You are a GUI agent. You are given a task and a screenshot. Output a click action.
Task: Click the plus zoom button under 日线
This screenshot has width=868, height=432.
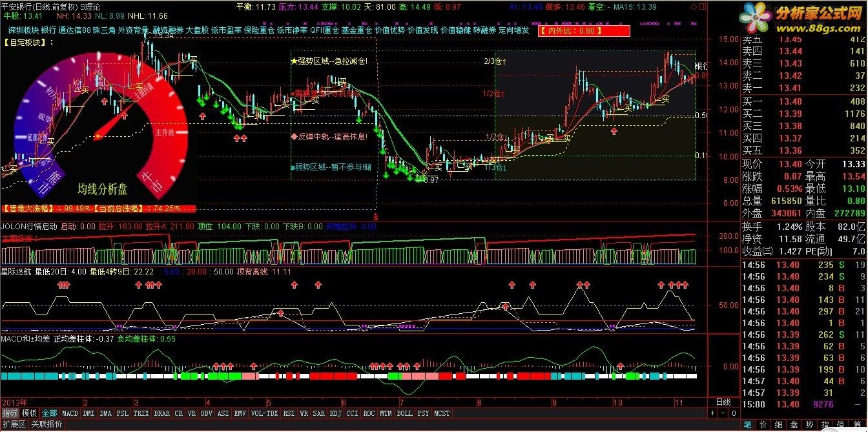[713, 413]
